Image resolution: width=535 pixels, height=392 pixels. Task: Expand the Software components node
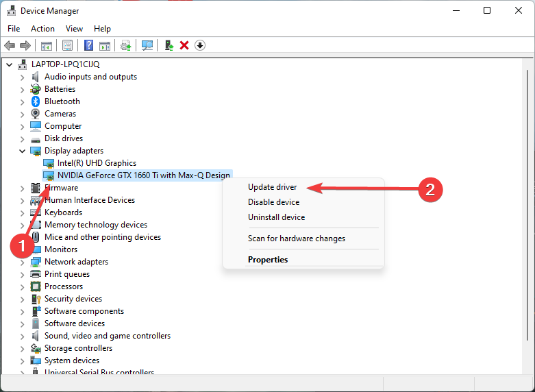[22, 312]
